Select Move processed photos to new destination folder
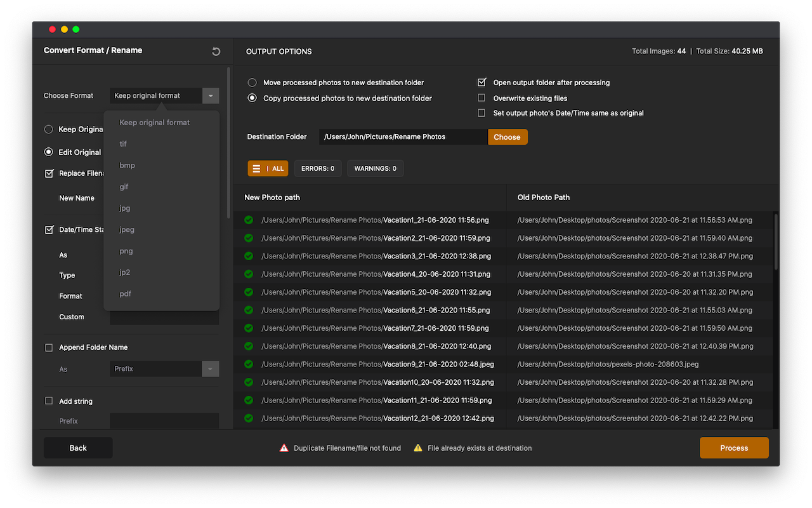Image resolution: width=812 pixels, height=508 pixels. tap(252, 83)
